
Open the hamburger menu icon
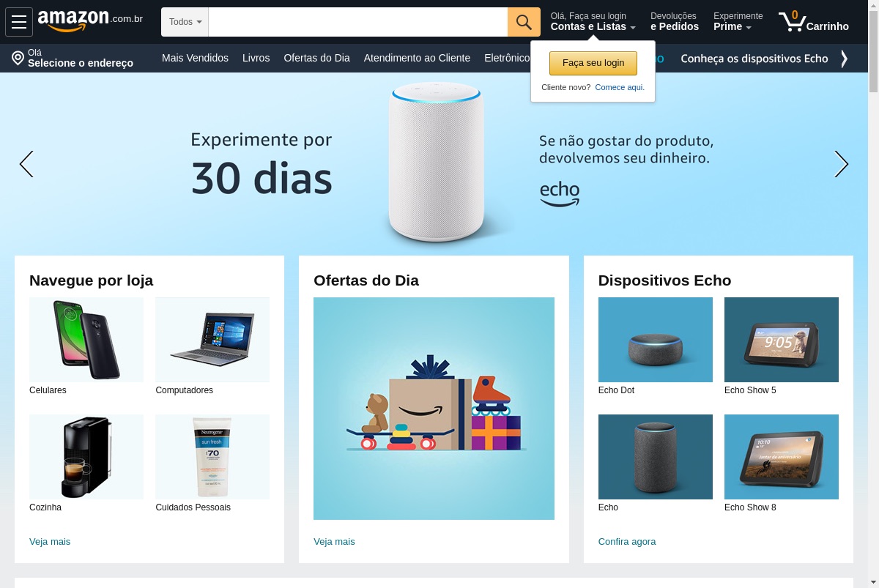coord(19,22)
